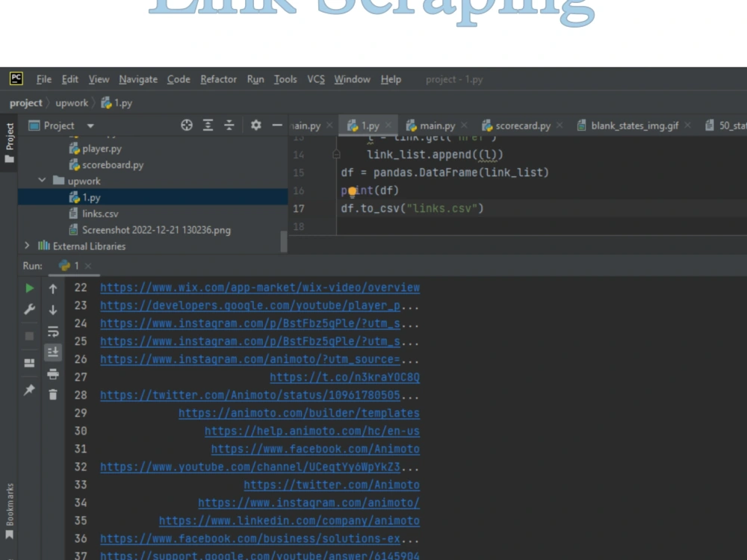Click the fold marker on line 14

point(336,155)
